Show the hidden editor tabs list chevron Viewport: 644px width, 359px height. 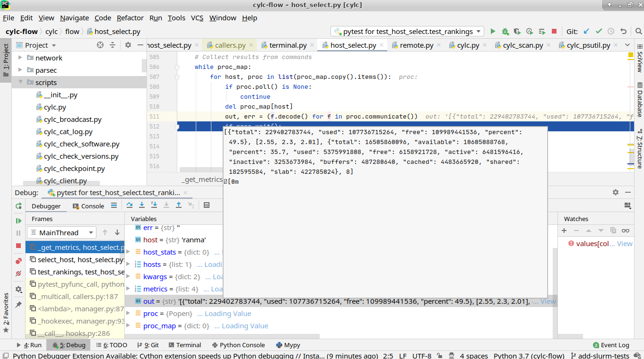627,45
